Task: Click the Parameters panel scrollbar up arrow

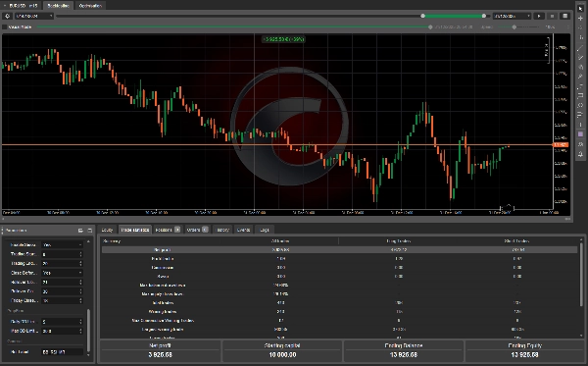Action: (x=88, y=241)
